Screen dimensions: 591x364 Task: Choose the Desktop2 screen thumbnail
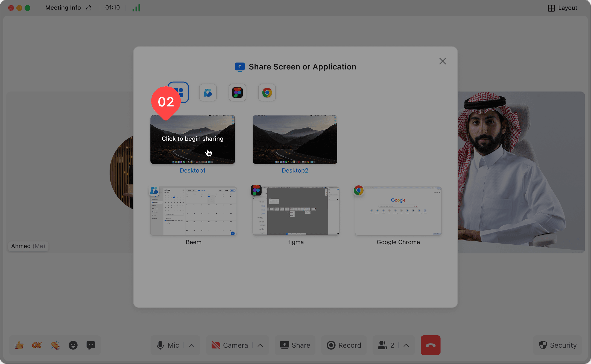click(295, 140)
